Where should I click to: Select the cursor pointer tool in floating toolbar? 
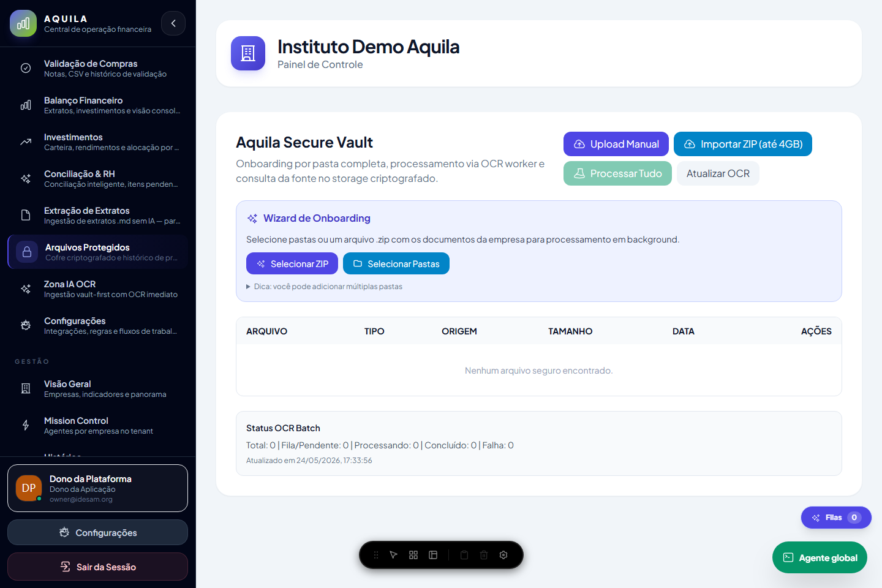[394, 555]
